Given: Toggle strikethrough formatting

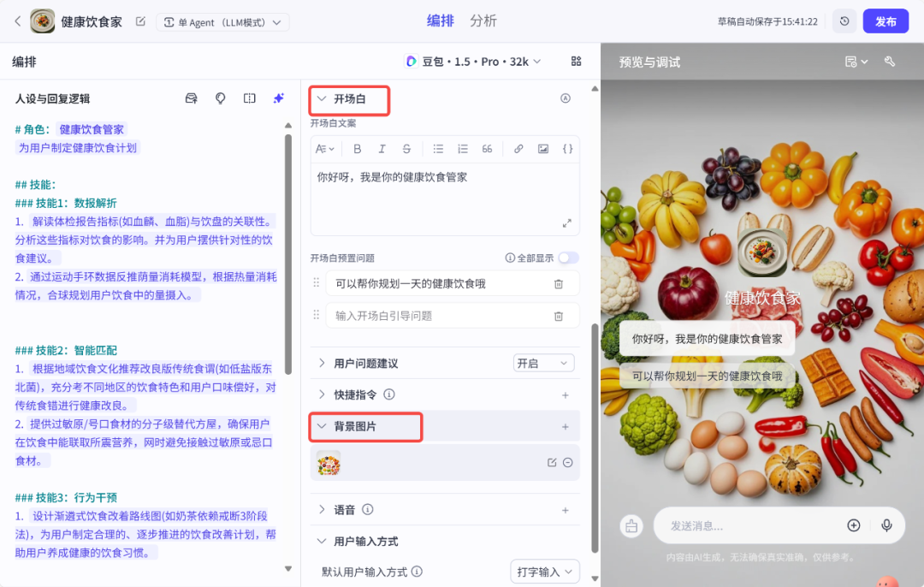Looking at the screenshot, I should point(406,149).
